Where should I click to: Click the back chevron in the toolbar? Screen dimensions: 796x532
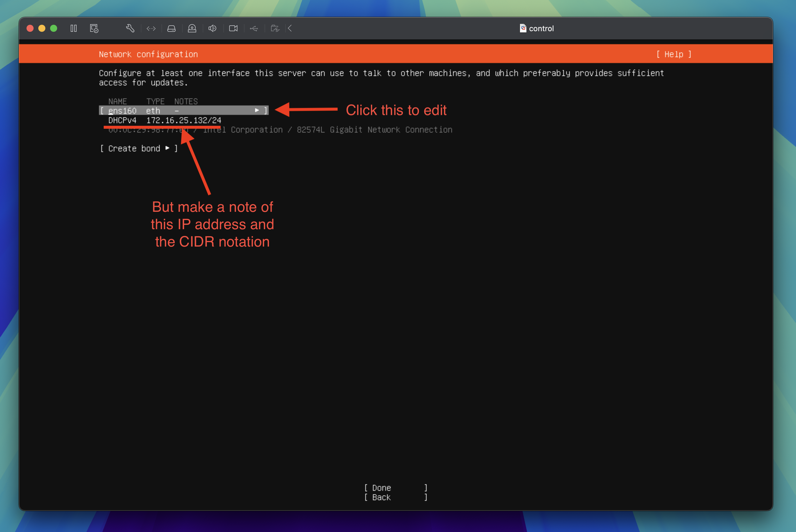(x=289, y=28)
